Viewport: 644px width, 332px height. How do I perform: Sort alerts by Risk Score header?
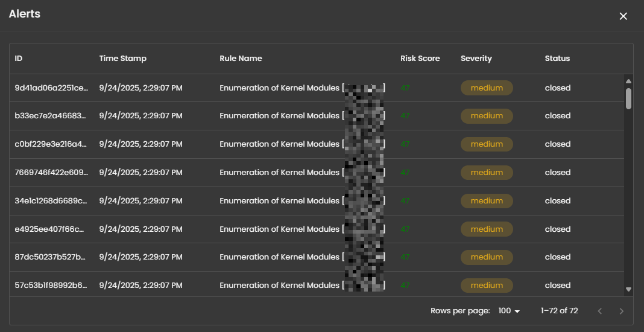420,59
